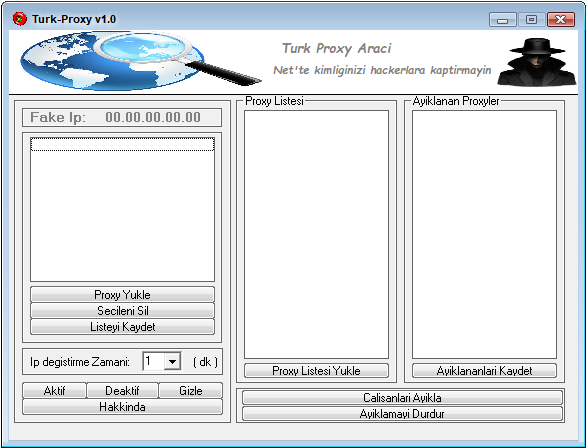Click the Proxy Yukle button
Image resolution: width=588 pixels, height=448 pixels.
click(x=122, y=295)
